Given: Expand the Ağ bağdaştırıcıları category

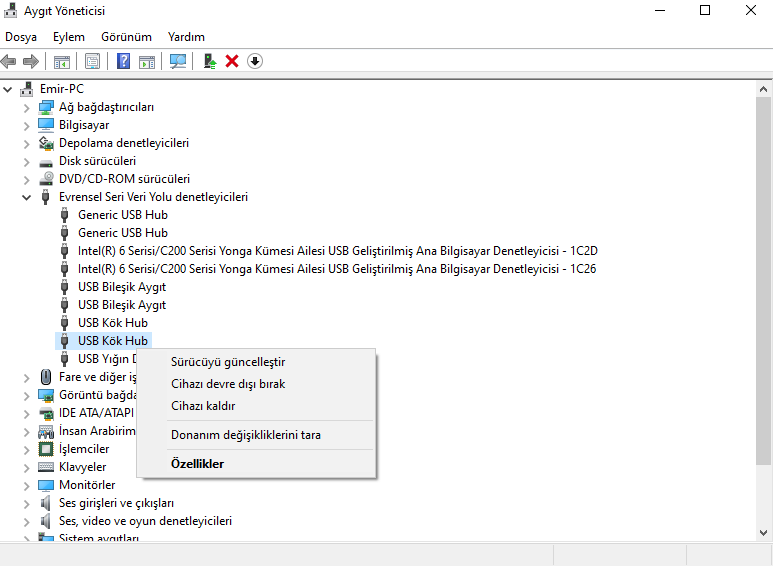Looking at the screenshot, I should pyautogui.click(x=27, y=107).
